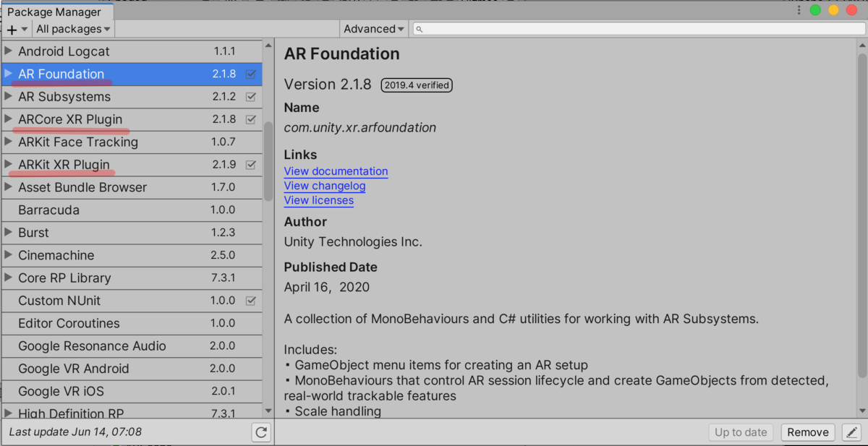Viewport: 868px width, 446px height.
Task: Click the package list scrollbar thumb
Action: [x=268, y=160]
